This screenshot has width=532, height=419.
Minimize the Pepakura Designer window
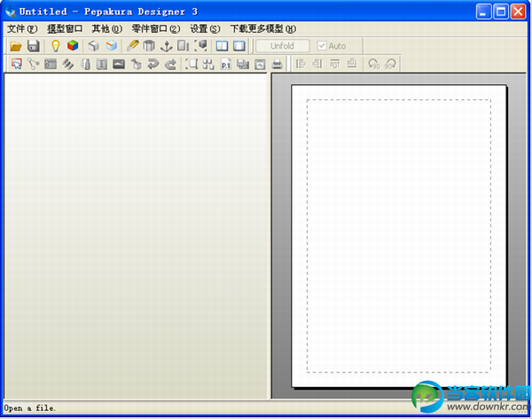pos(483,12)
